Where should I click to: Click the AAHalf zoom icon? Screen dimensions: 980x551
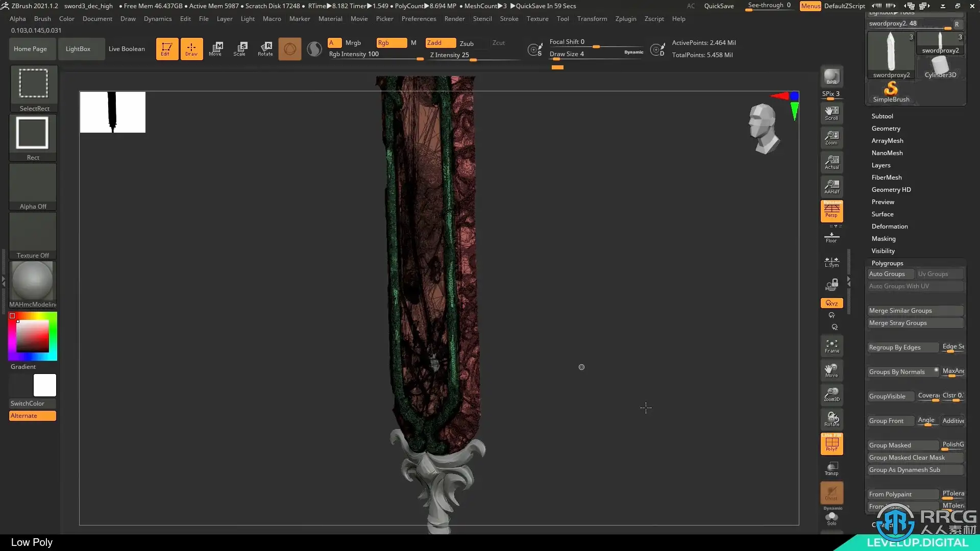coord(831,186)
